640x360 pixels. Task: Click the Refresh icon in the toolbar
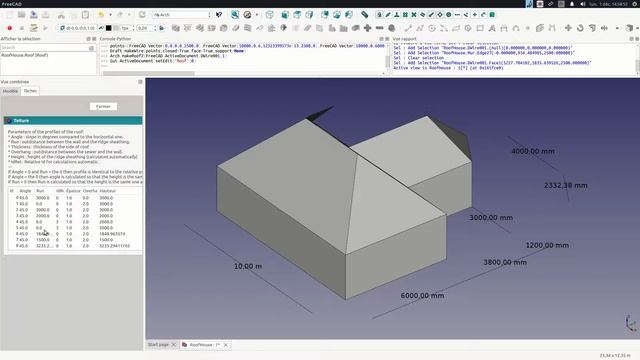(142, 15)
